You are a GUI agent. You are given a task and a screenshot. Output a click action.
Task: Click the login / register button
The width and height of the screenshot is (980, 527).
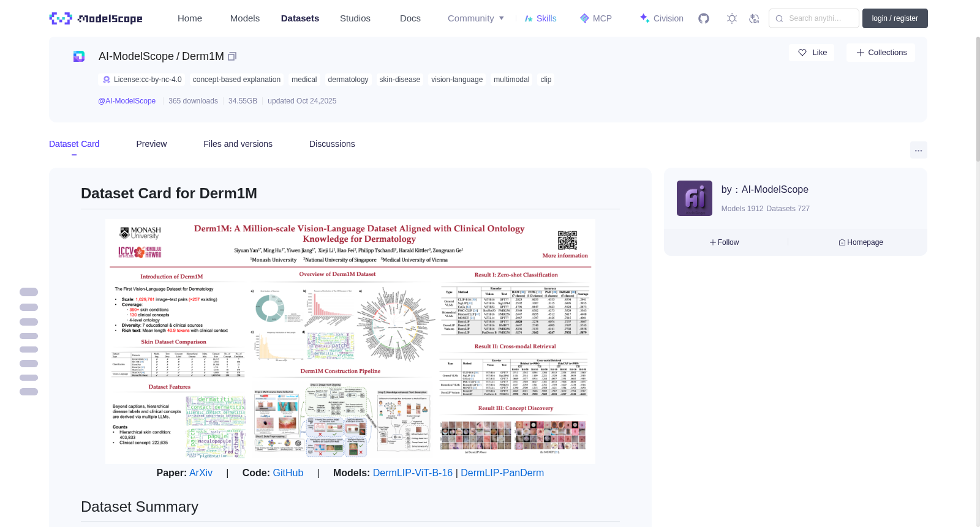click(895, 18)
